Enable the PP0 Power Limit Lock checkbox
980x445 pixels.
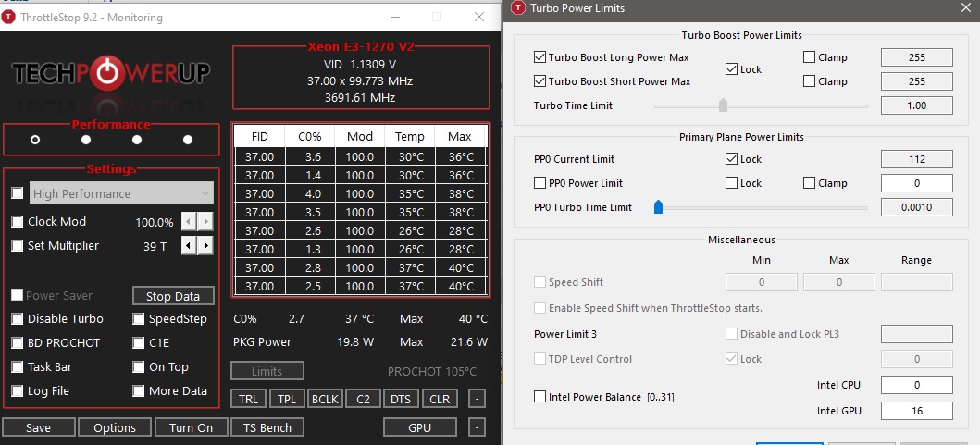click(732, 183)
